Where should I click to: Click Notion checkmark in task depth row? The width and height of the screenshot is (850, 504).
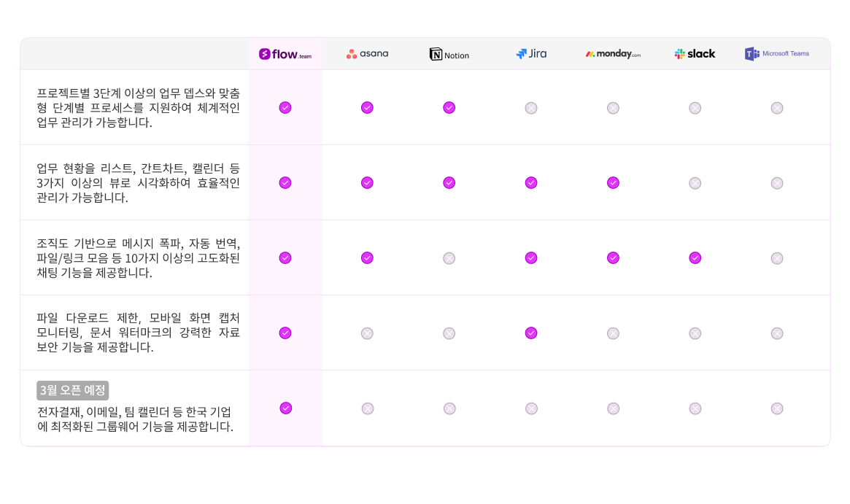[x=449, y=108]
